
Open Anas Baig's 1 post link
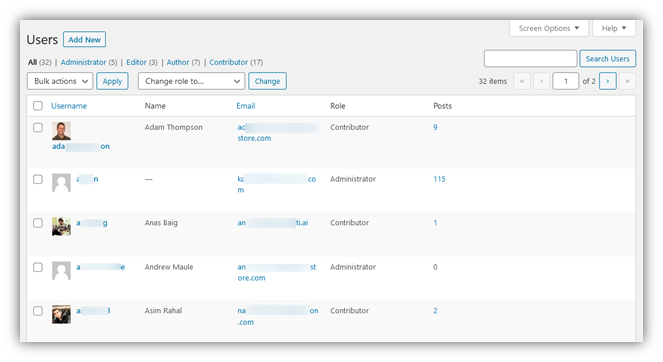coord(435,223)
